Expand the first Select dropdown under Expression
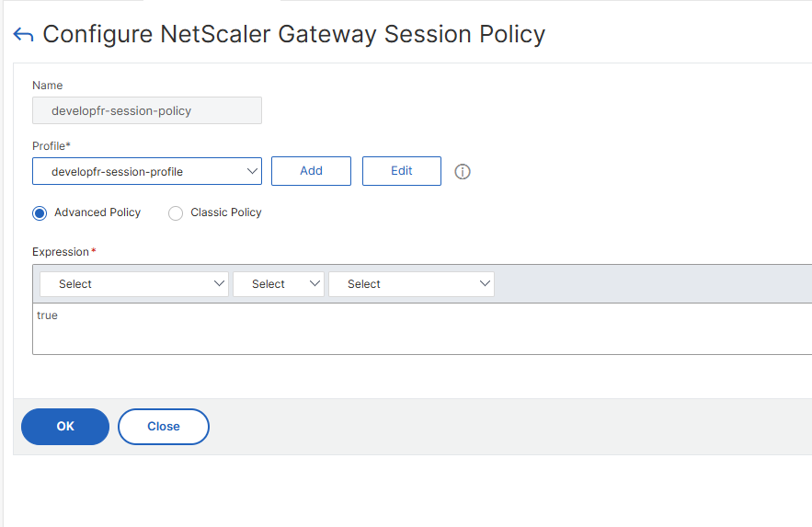The height and width of the screenshot is (527, 812). (133, 284)
